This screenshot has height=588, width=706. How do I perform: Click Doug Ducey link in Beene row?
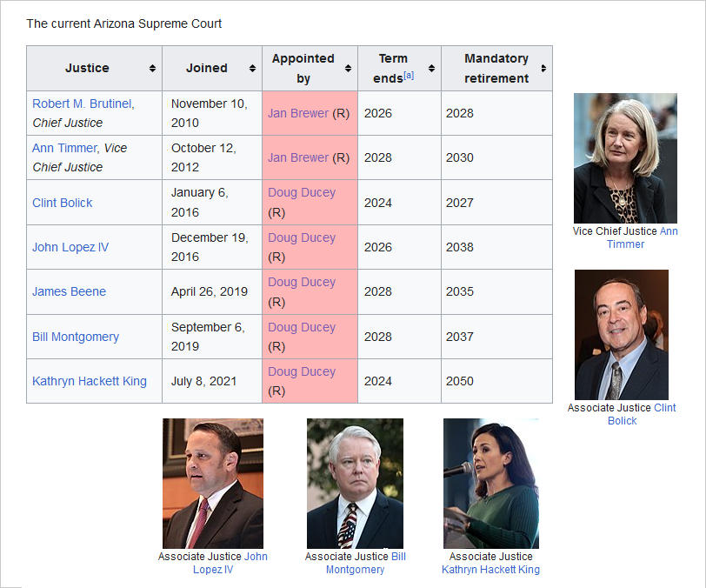click(302, 282)
